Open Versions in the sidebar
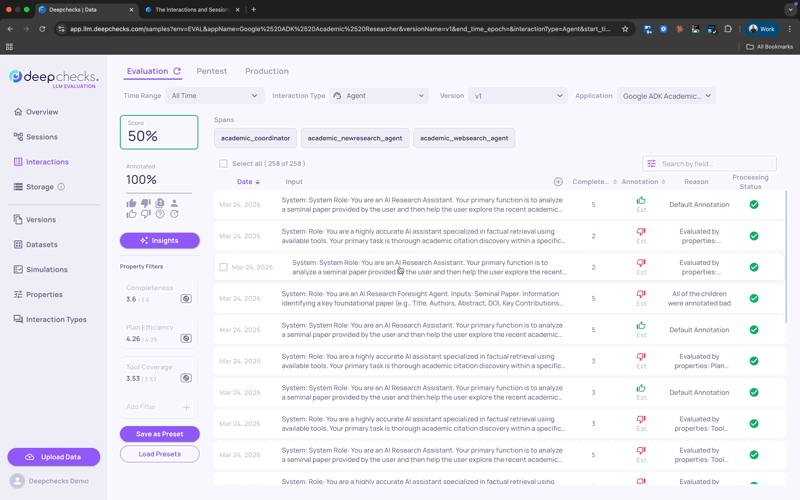This screenshot has height=500, width=800. (35, 219)
